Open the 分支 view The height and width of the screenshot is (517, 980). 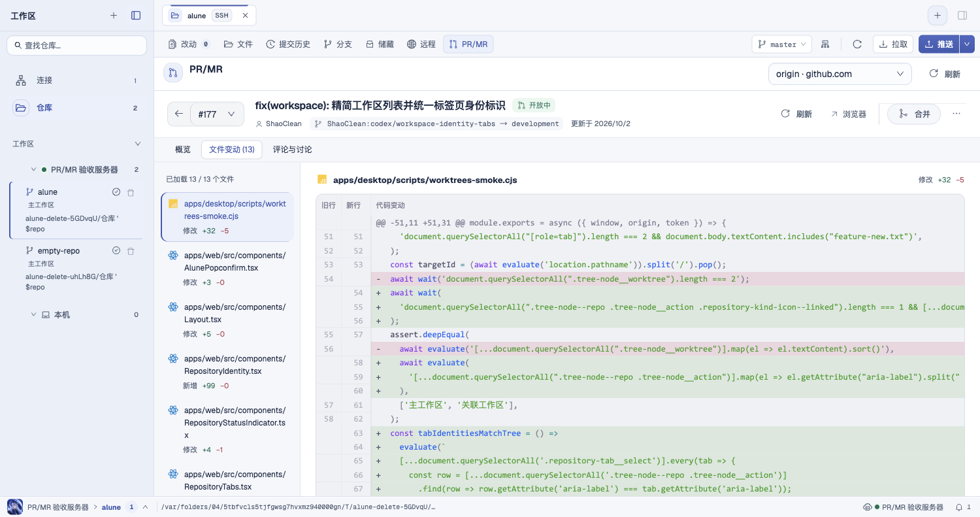[x=337, y=44]
